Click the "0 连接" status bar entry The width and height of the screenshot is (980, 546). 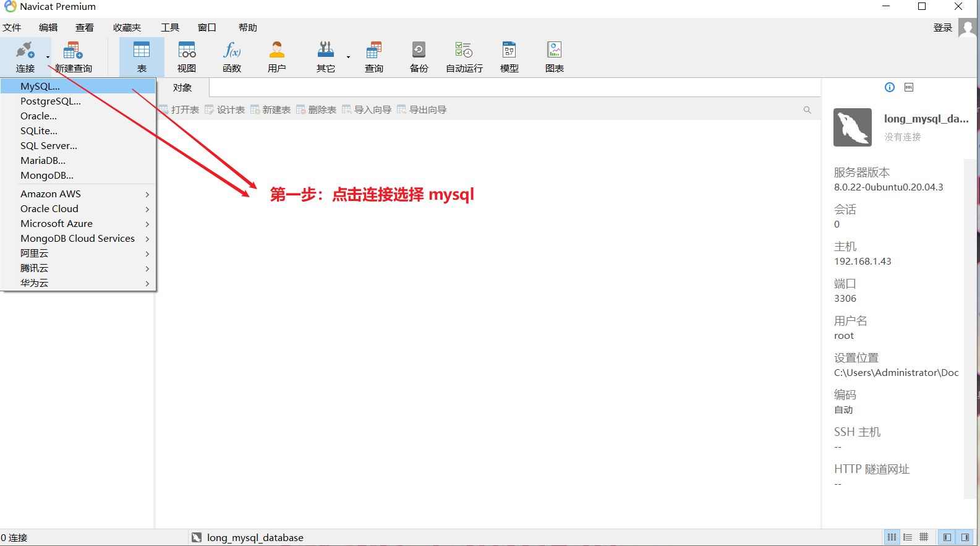[x=14, y=538]
